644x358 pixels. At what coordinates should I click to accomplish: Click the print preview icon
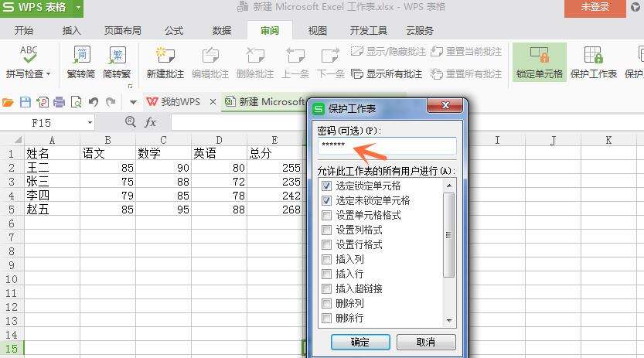pyautogui.click(x=76, y=102)
